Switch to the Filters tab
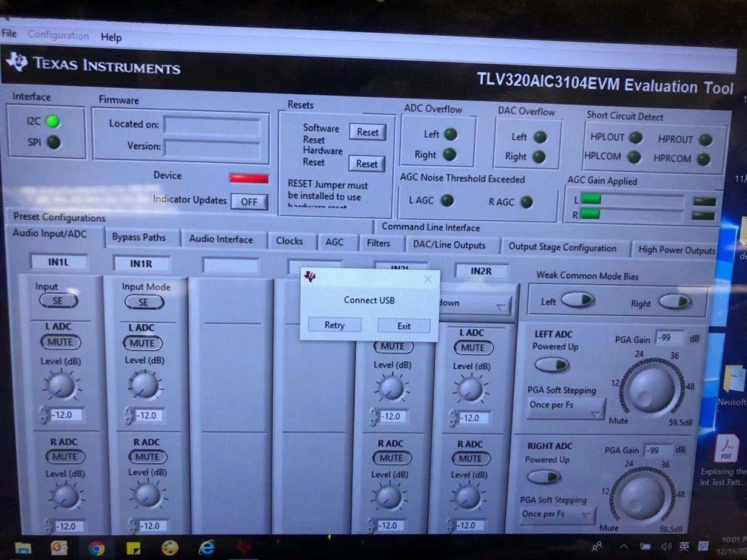The height and width of the screenshot is (560, 747). pos(378,243)
